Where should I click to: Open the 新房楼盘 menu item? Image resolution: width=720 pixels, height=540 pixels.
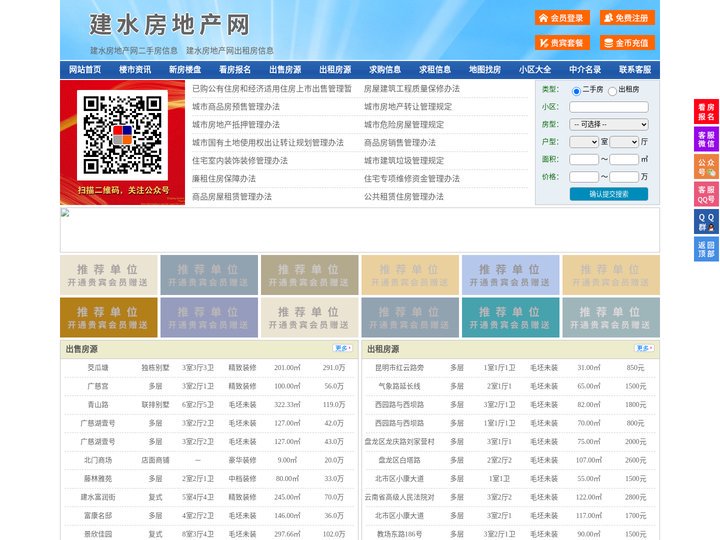[185, 70]
